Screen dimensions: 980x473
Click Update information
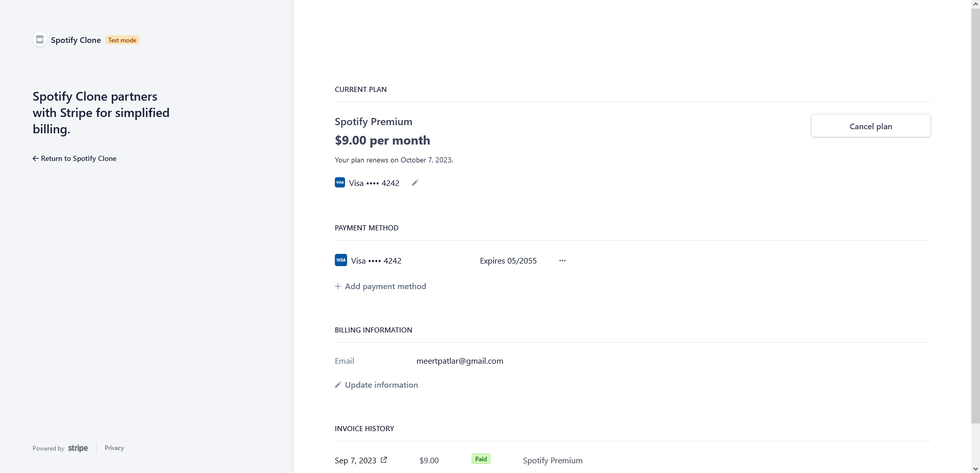(376, 385)
